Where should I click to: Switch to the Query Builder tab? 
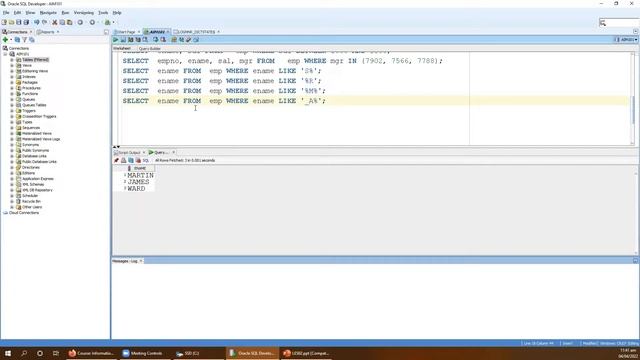pyautogui.click(x=150, y=49)
